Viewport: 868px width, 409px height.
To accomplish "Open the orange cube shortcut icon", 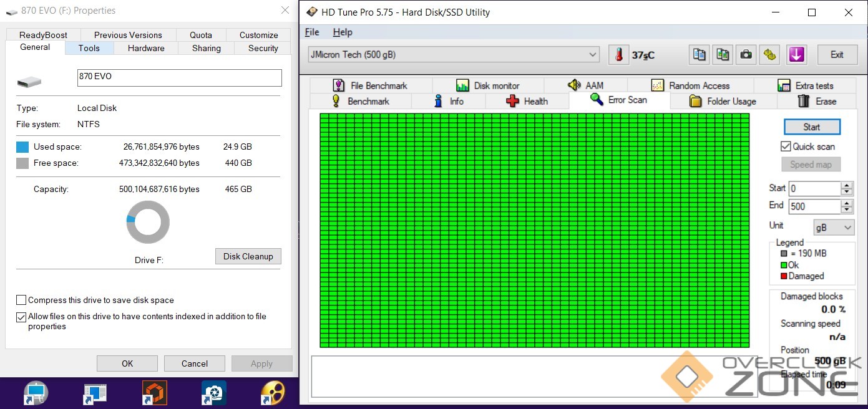I will pos(155,393).
